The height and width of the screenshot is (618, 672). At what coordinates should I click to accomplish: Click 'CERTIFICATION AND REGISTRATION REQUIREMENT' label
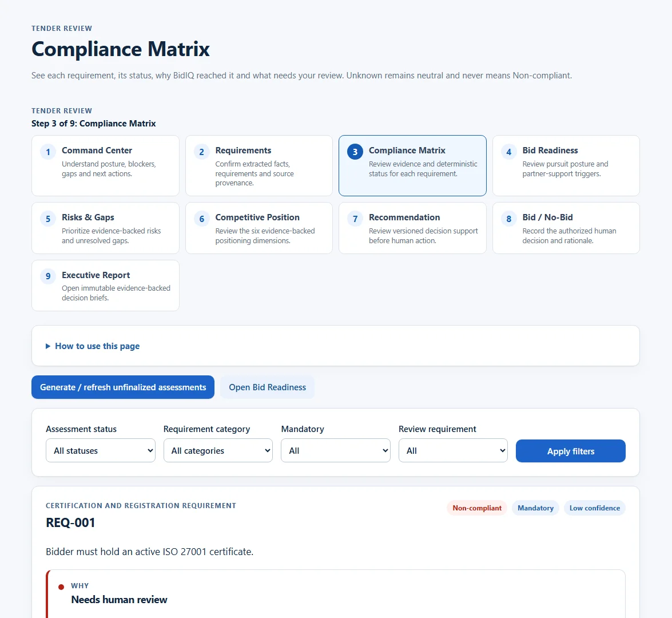click(x=141, y=506)
